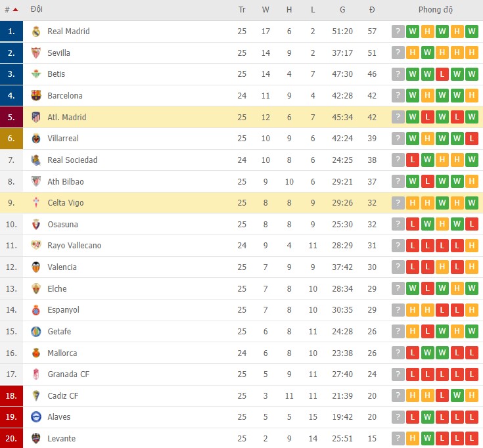Screen dimensions: 483x448
Task: Click the Phong độ column header
Action: coord(436,10)
